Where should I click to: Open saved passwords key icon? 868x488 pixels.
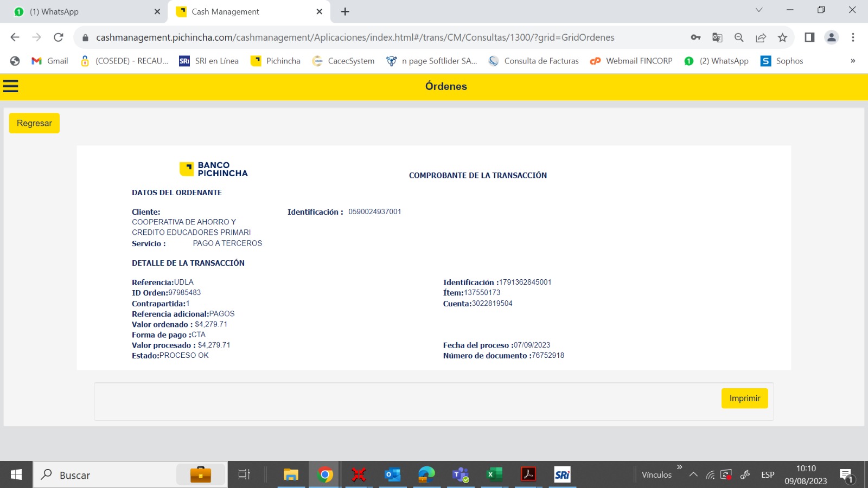pyautogui.click(x=695, y=37)
